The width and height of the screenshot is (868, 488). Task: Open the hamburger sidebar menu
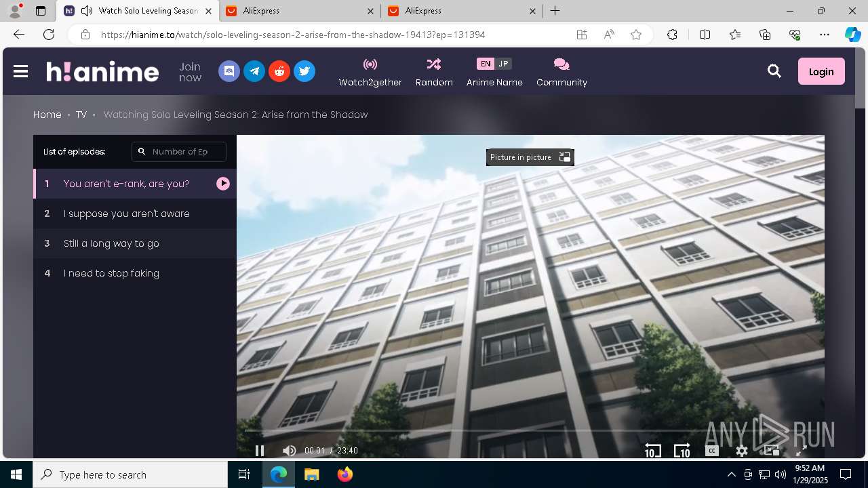pos(20,71)
